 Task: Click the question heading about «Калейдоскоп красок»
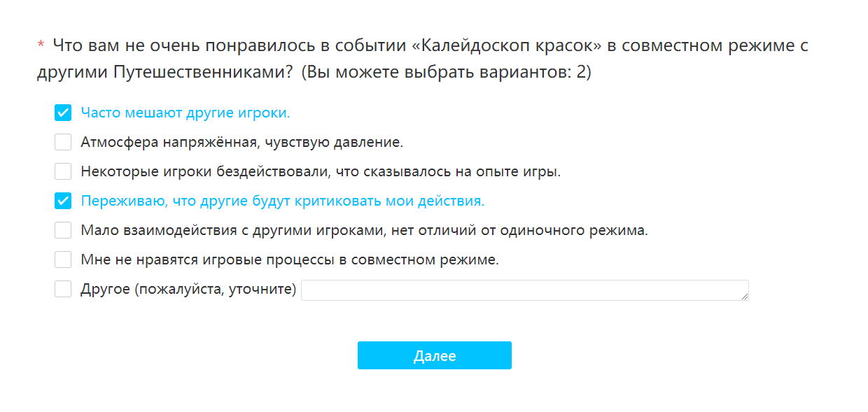[x=423, y=59]
